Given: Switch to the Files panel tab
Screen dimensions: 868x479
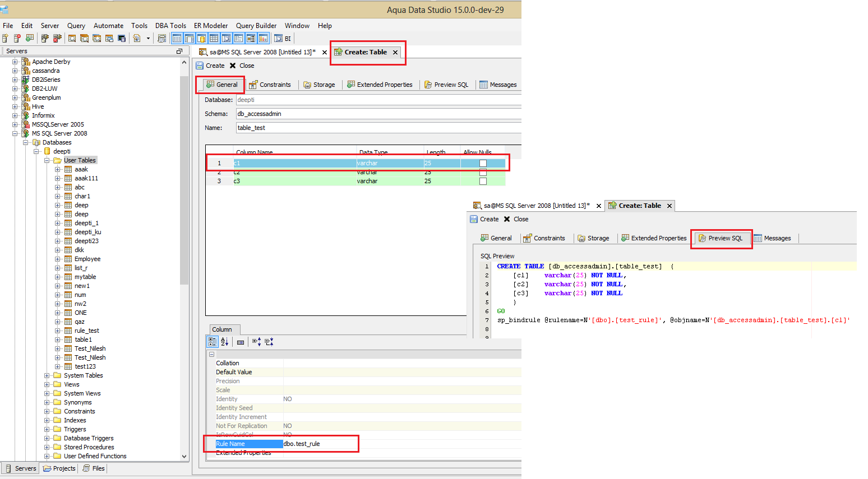Looking at the screenshot, I should click(94, 468).
